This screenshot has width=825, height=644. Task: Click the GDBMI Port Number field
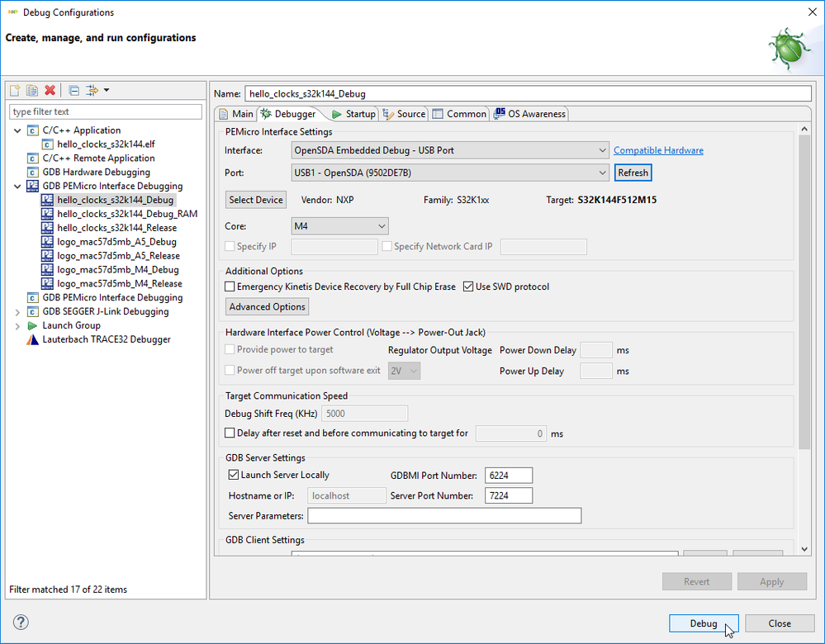[x=508, y=476]
